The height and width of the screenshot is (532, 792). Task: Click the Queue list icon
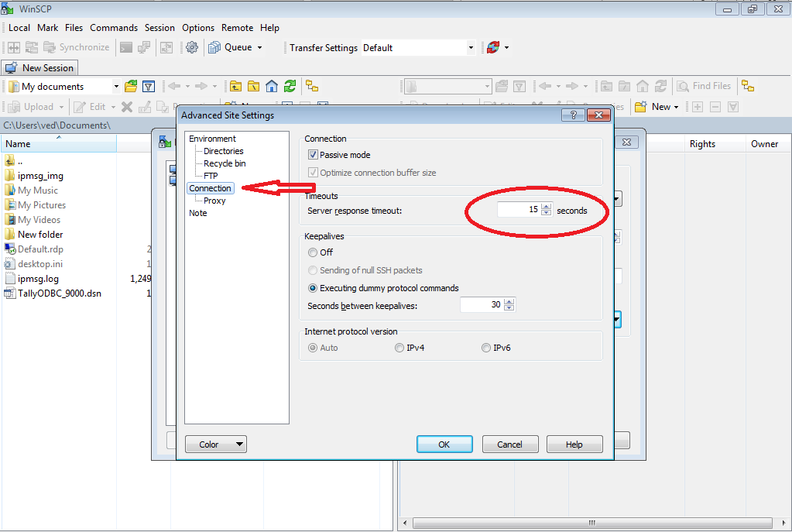pos(214,47)
